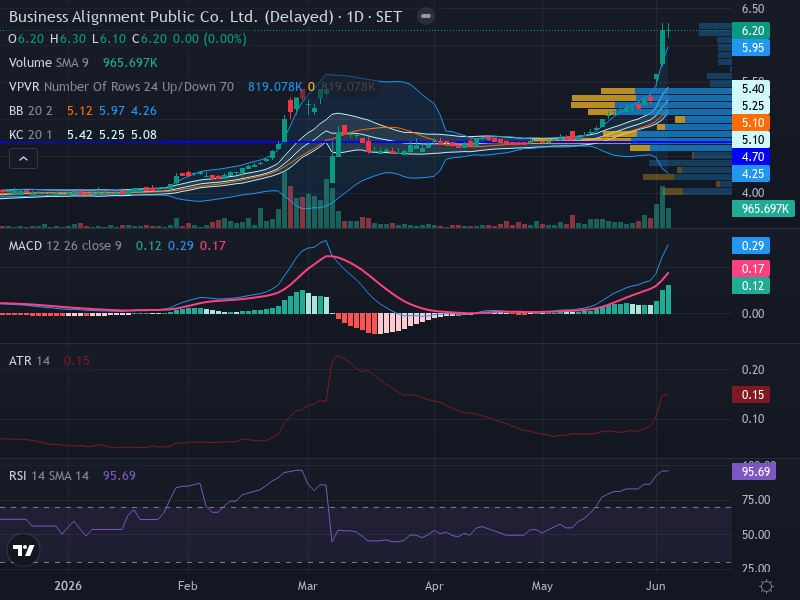Click BB upper value 5.97 in legend
Viewport: 800px width, 600px height.
(x=112, y=111)
